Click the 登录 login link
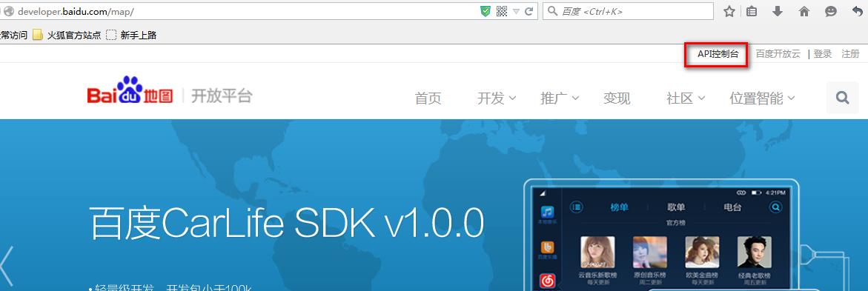The image size is (868, 291). [x=823, y=54]
